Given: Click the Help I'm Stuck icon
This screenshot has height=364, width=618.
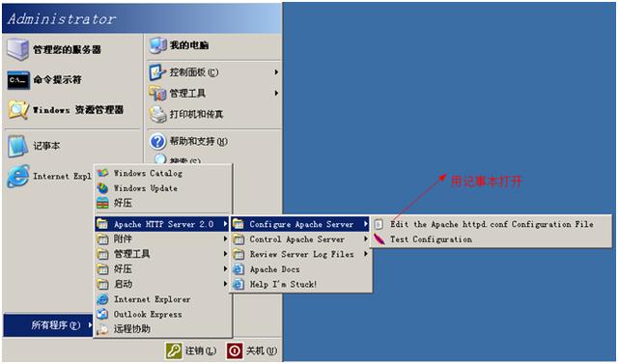Looking at the screenshot, I should 239,285.
